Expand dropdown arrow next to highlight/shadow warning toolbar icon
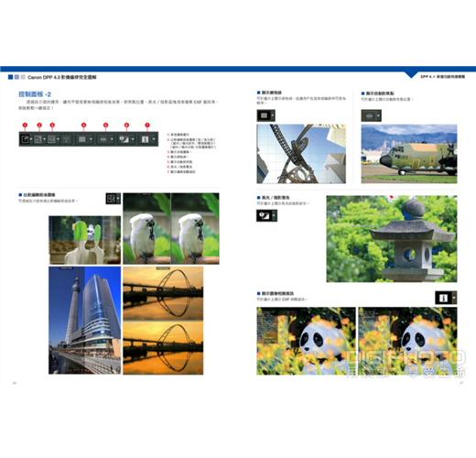The width and height of the screenshot is (476, 458). coord(133,139)
